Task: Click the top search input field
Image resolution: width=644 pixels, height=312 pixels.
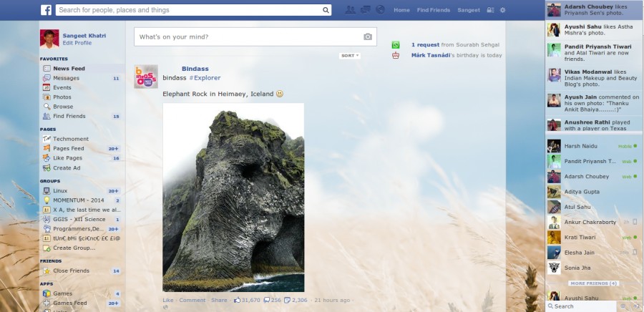Action: point(193,10)
